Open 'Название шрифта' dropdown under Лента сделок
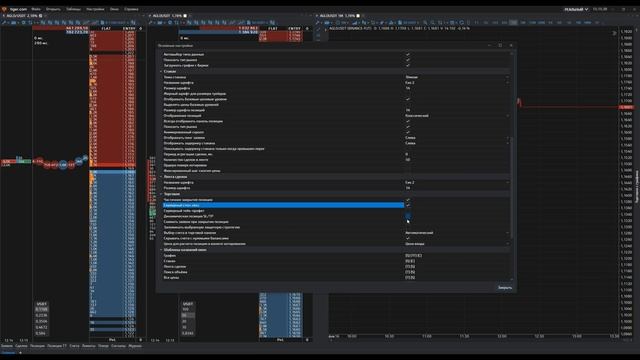Image resolution: width=640 pixels, height=360 pixels. (x=457, y=182)
